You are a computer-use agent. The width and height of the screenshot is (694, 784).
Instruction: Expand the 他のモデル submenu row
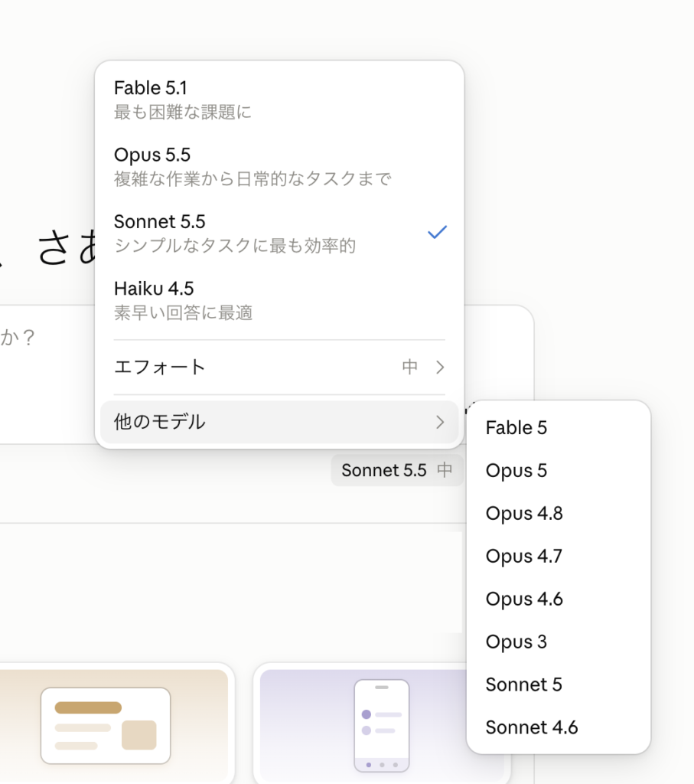(279, 422)
